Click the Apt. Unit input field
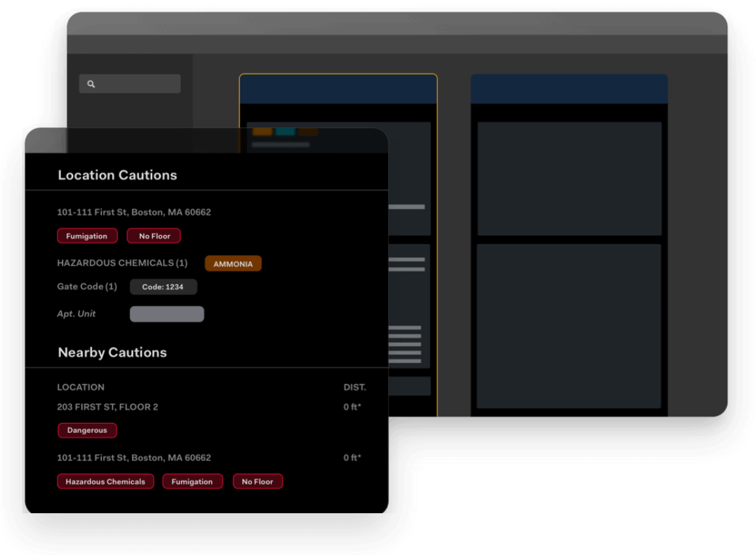The image size is (756, 555). point(166,314)
